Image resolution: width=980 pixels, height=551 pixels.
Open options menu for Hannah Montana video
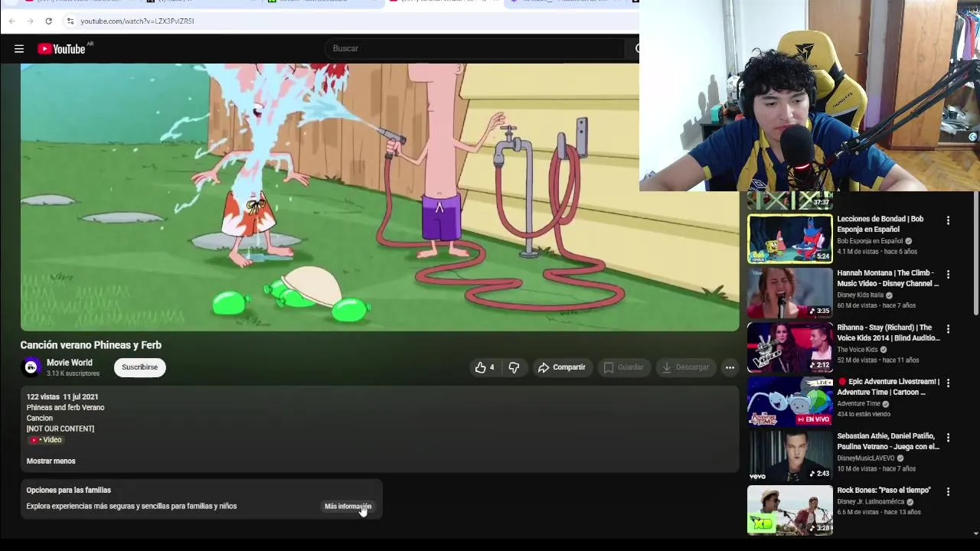click(948, 274)
